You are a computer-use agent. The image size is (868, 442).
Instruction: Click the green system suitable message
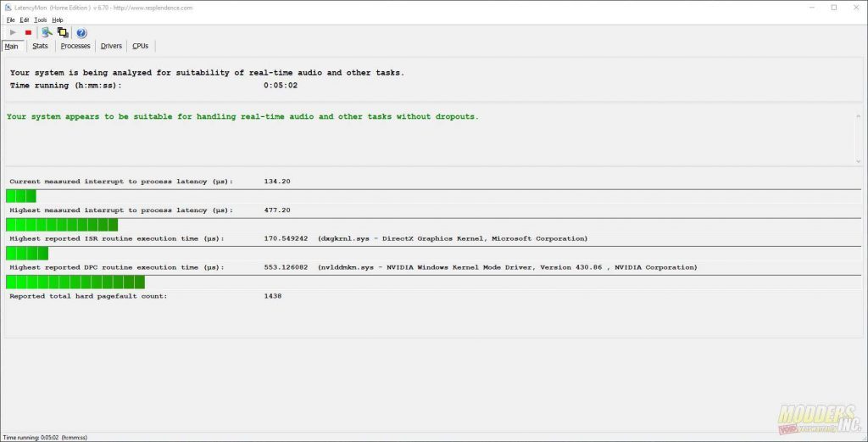[242, 117]
